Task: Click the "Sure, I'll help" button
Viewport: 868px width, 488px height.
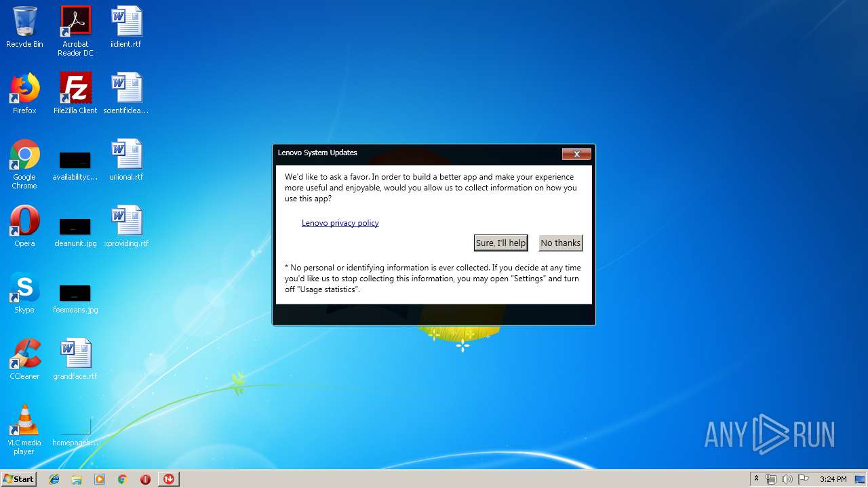Action: click(500, 243)
